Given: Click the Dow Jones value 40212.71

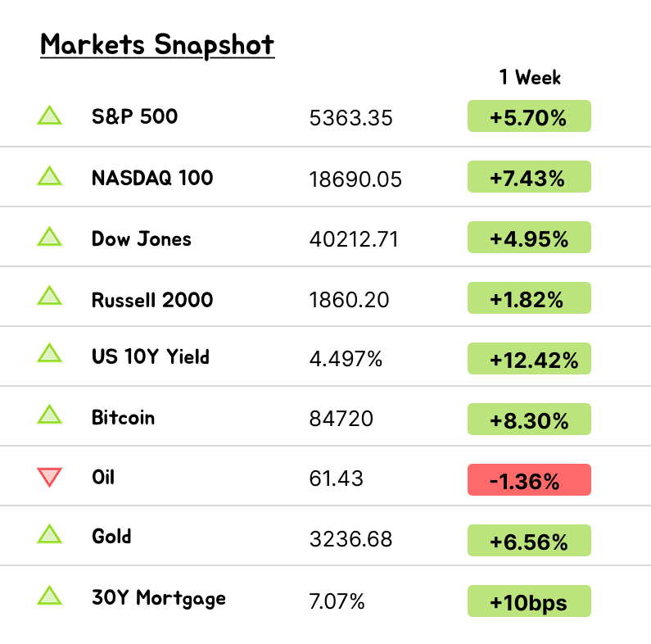Looking at the screenshot, I should pyautogui.click(x=354, y=239).
